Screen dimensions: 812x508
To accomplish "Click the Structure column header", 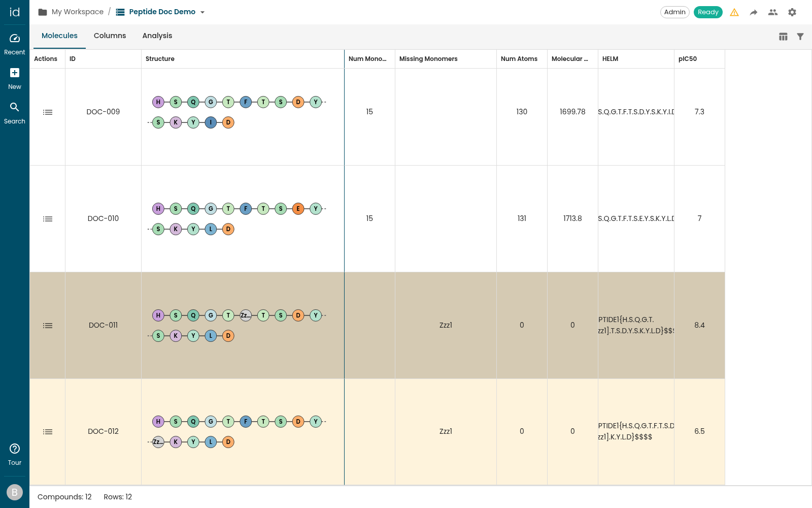I will tap(243, 59).
